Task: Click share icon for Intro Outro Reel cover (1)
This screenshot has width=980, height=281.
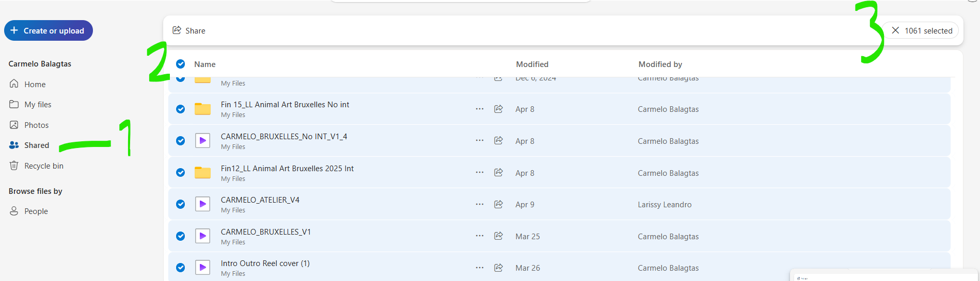Action: tap(498, 268)
